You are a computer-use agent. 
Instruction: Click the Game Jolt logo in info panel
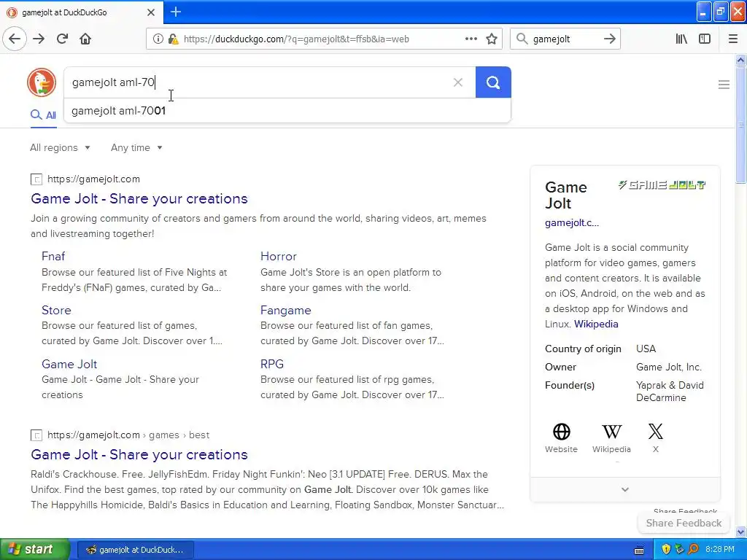pyautogui.click(x=662, y=184)
